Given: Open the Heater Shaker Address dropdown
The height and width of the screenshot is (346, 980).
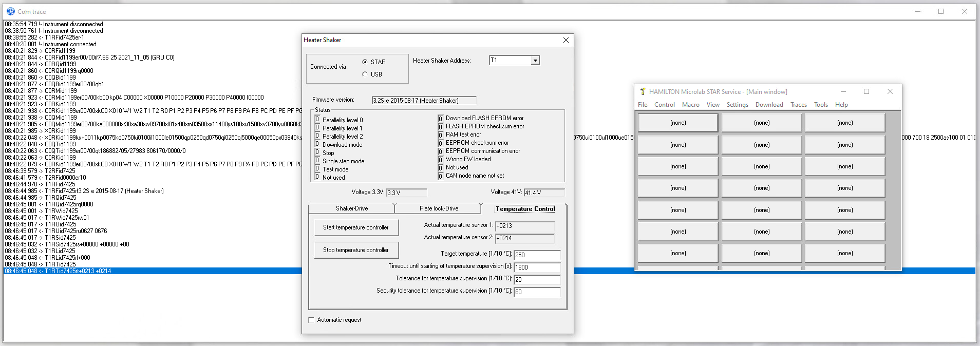Looking at the screenshot, I should pos(535,61).
